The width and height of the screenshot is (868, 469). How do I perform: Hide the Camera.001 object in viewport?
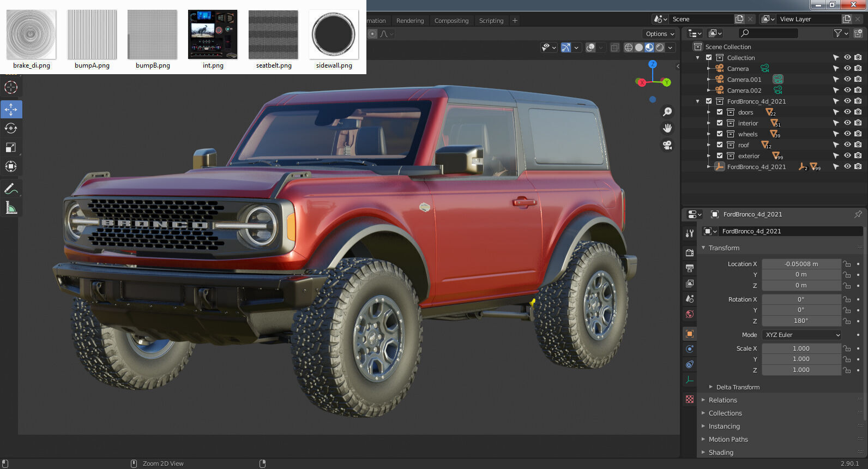pos(847,79)
